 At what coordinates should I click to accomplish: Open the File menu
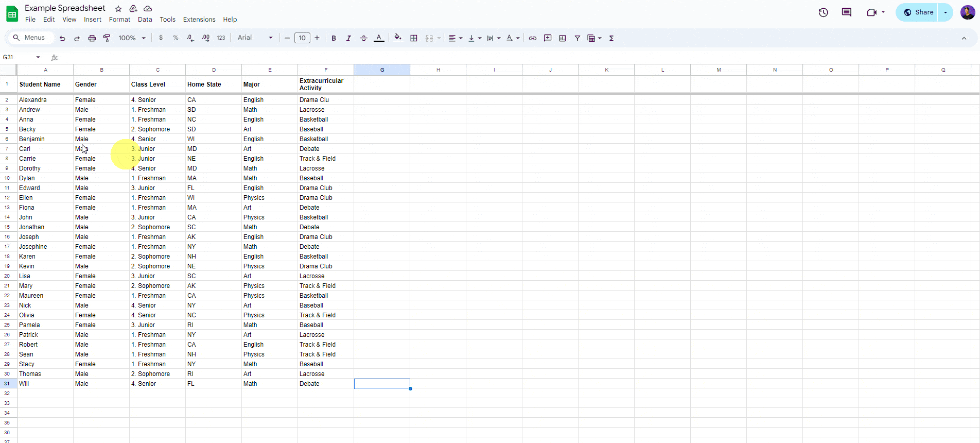coord(30,20)
